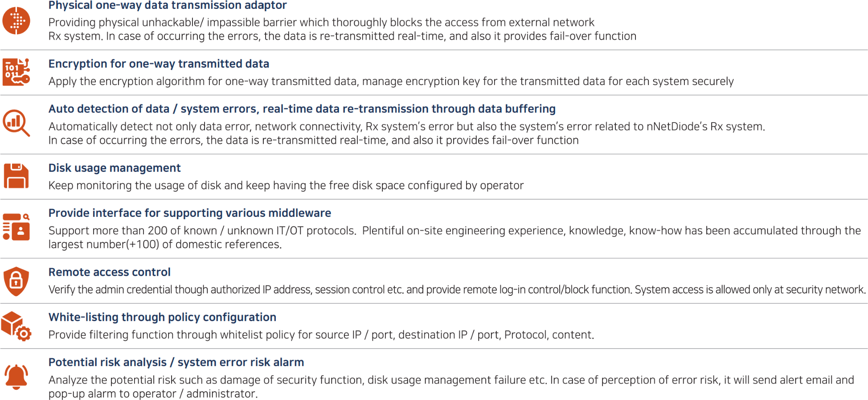This screenshot has width=868, height=400.
Task: Open the Physical one-way data transmission adaptor heading
Action: (x=168, y=5)
